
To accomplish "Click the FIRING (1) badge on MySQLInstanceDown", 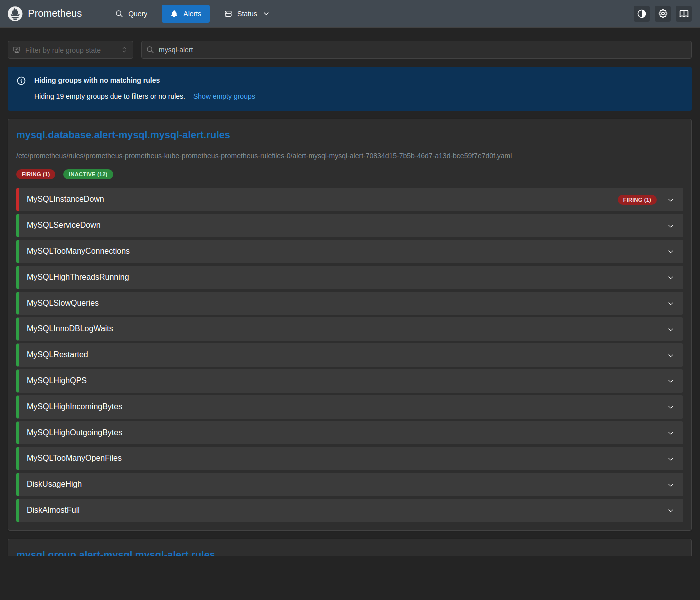I will [637, 200].
